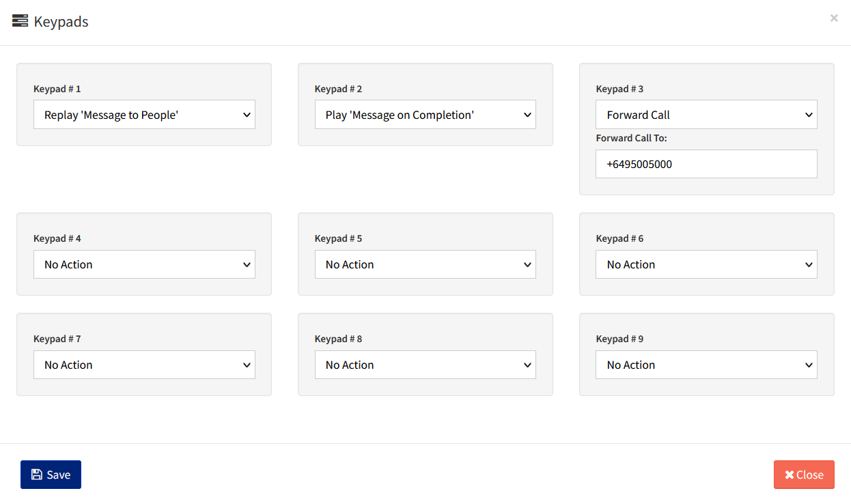Open the Keypad # 2 'Message on Completion' dropdown

425,114
